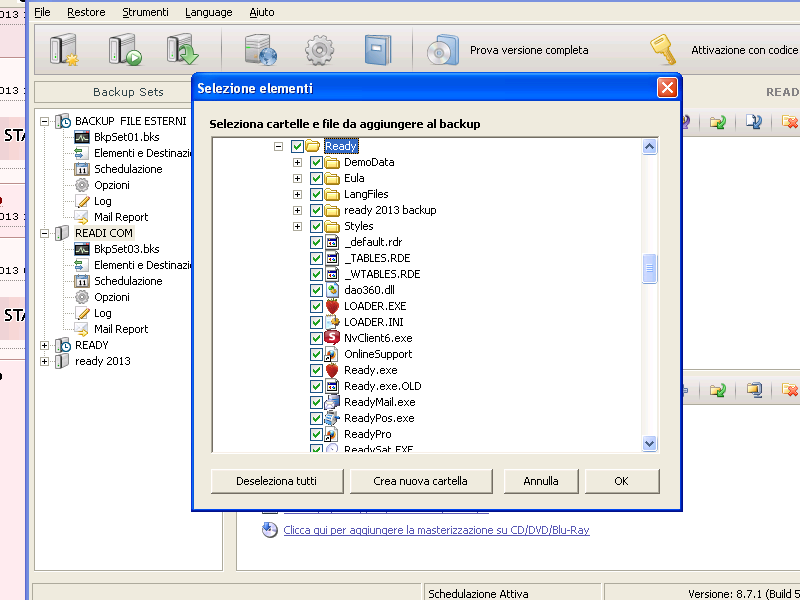Toggle the OnlineSupport checkbox
This screenshot has height=600, width=800.
pos(316,354)
